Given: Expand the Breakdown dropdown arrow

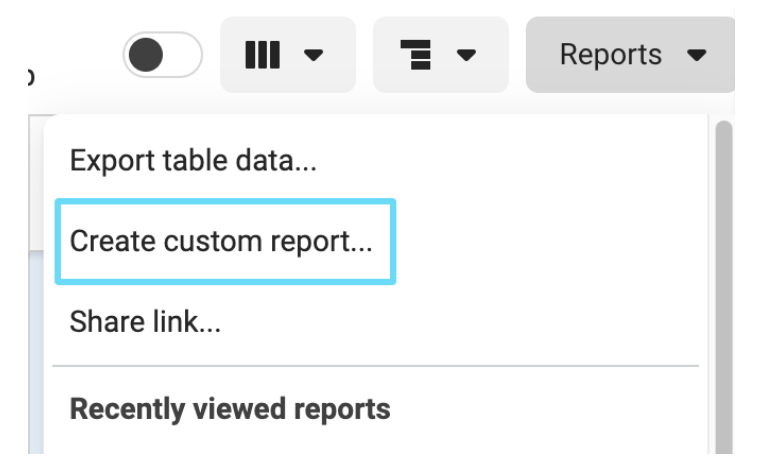Looking at the screenshot, I should point(466,55).
